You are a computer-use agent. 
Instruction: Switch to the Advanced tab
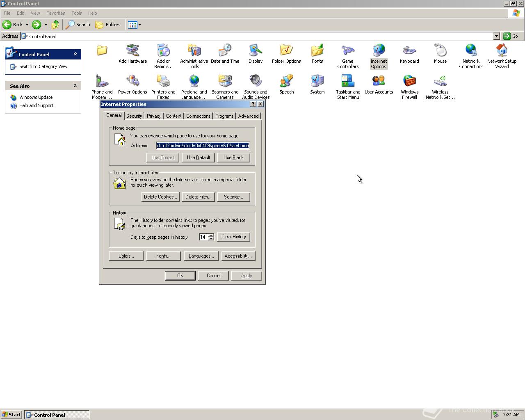pyautogui.click(x=248, y=116)
